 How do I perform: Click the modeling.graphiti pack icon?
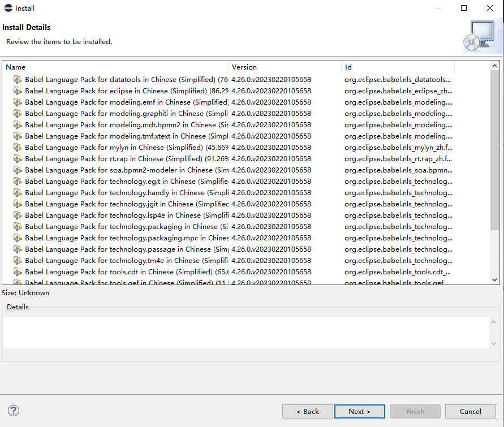[x=18, y=114]
